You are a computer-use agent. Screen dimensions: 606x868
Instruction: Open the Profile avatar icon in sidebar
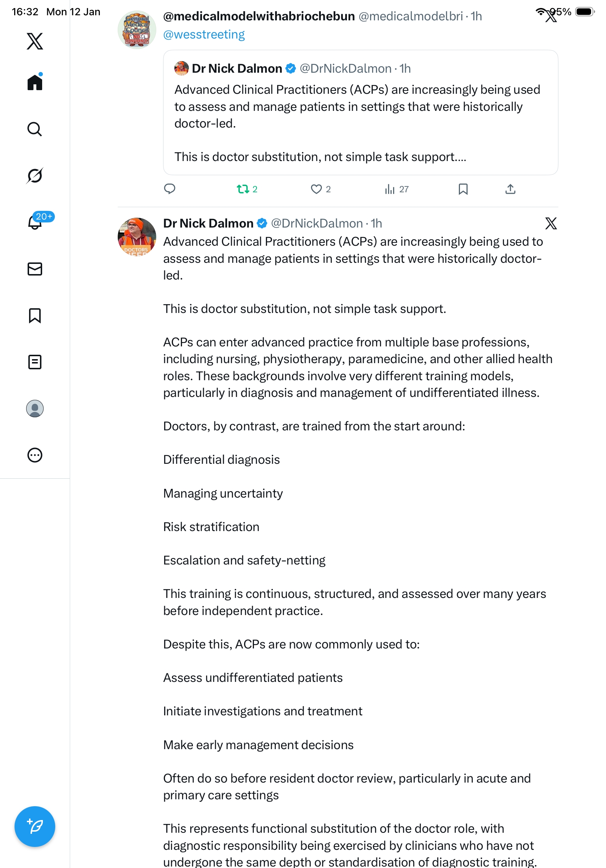(35, 409)
